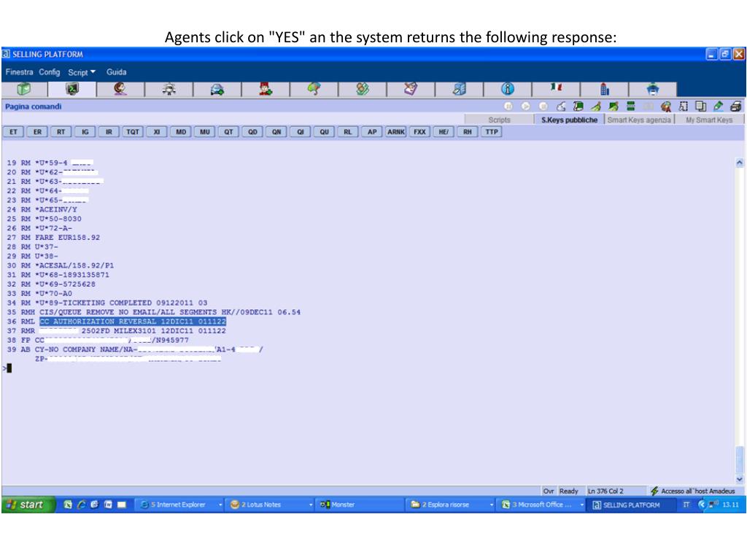Screen dimensions: 747x560
Task: Open 5 Internet Explorer taskbar group
Action: click(x=182, y=505)
